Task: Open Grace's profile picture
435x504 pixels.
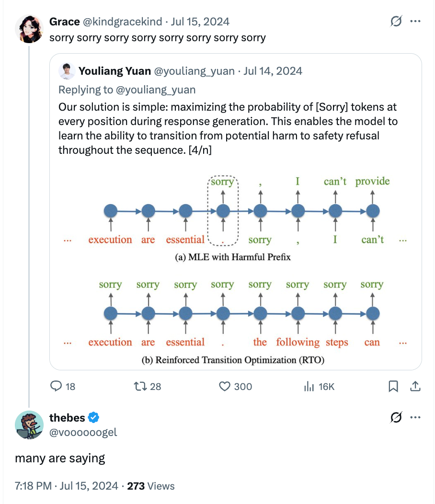Action: [30, 29]
